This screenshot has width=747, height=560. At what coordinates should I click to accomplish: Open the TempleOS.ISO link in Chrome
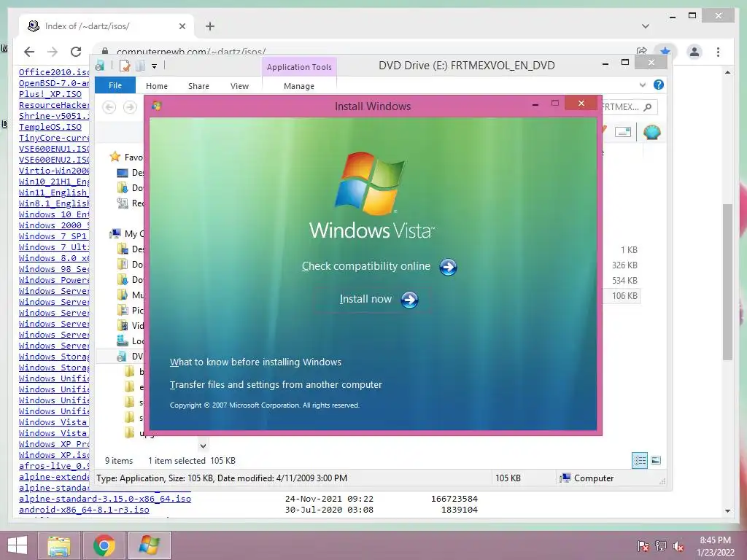point(50,127)
